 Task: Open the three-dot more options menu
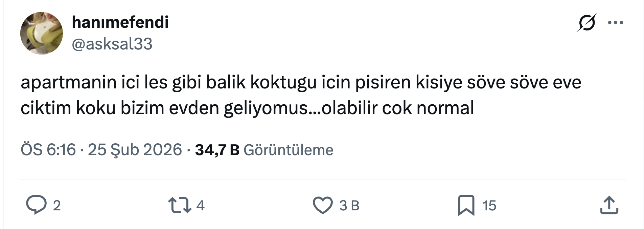coord(615,23)
